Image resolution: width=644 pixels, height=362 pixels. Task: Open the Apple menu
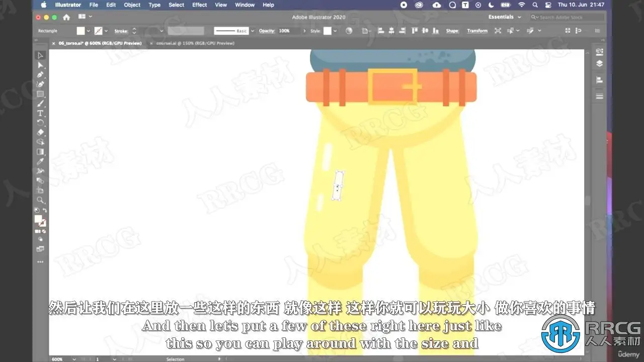(x=43, y=5)
